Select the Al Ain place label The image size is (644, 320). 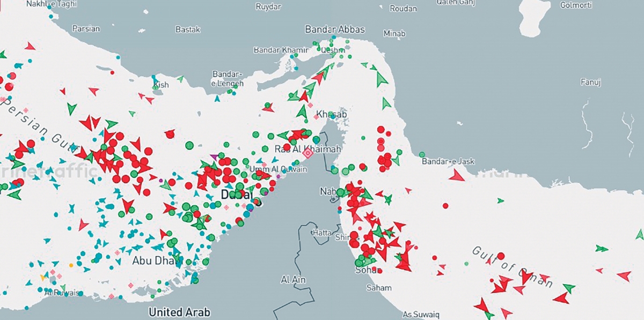(293, 280)
